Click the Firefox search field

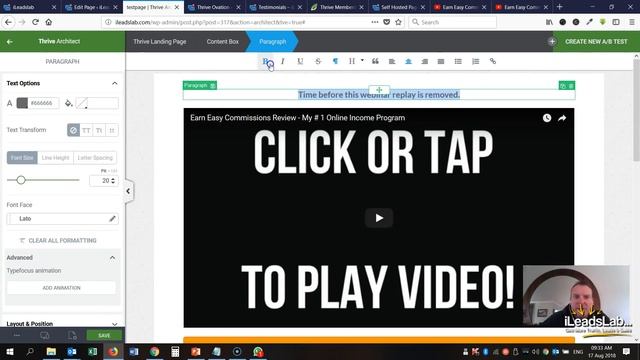pyautogui.click(x=452, y=22)
